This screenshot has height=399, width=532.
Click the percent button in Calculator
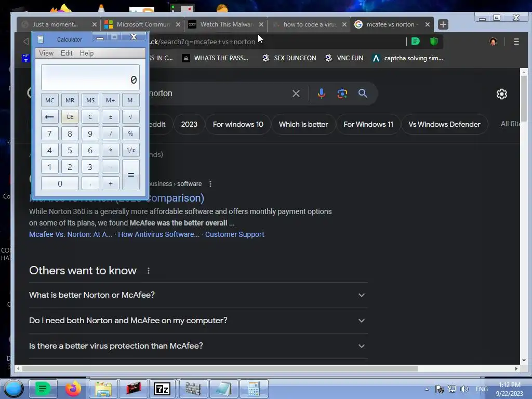(130, 134)
